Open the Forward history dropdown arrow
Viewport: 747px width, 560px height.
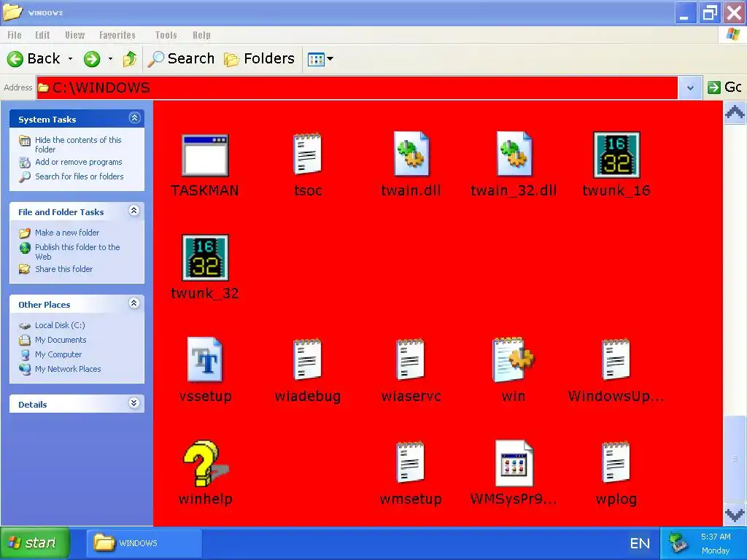(x=110, y=58)
